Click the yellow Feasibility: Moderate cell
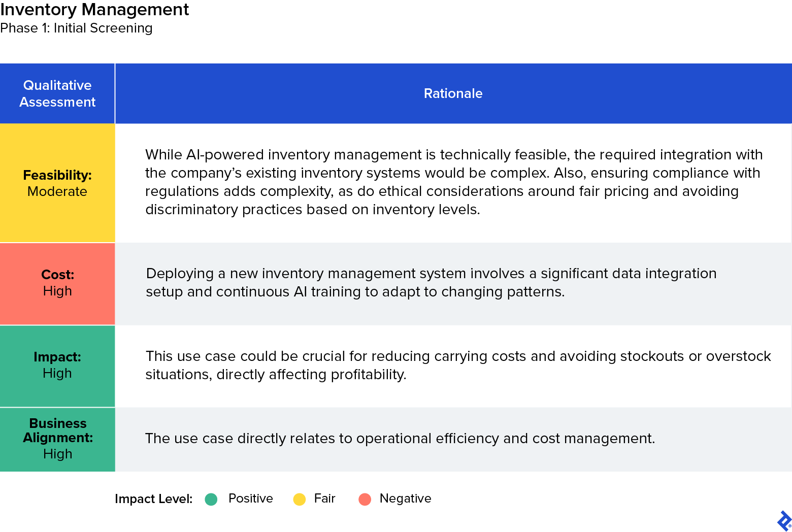 click(x=57, y=183)
